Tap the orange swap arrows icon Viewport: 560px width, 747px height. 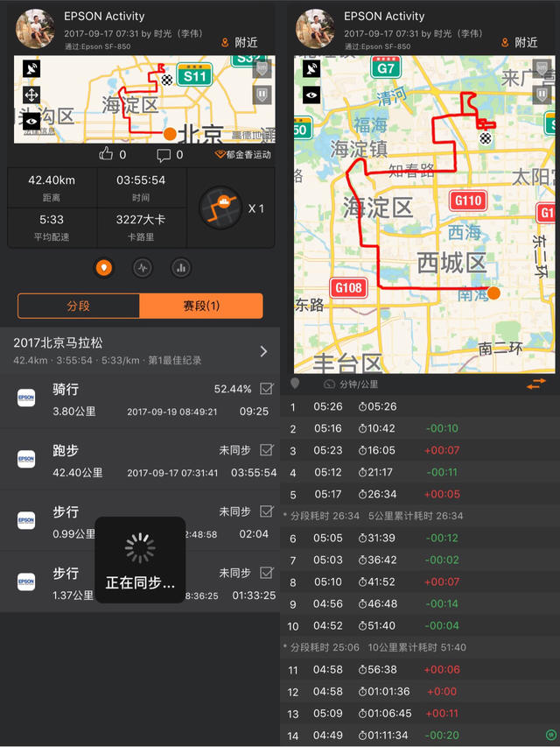(536, 384)
